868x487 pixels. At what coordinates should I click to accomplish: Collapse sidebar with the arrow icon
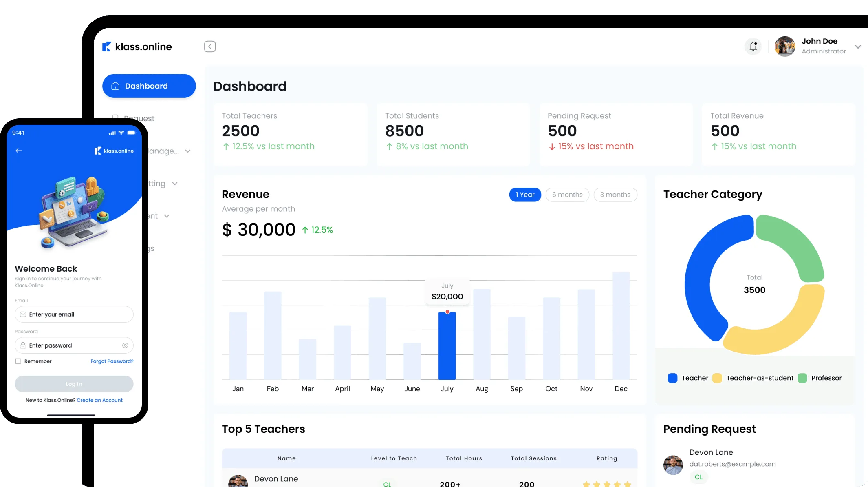(x=210, y=46)
